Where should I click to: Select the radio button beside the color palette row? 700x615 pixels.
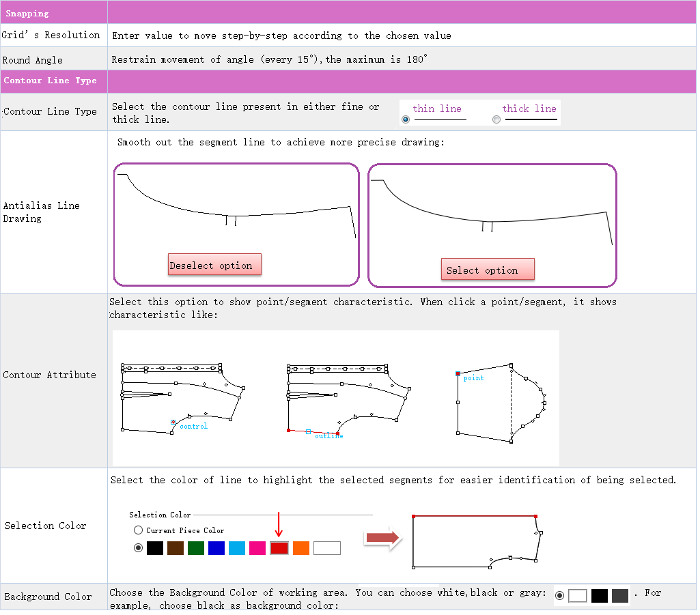point(139,547)
